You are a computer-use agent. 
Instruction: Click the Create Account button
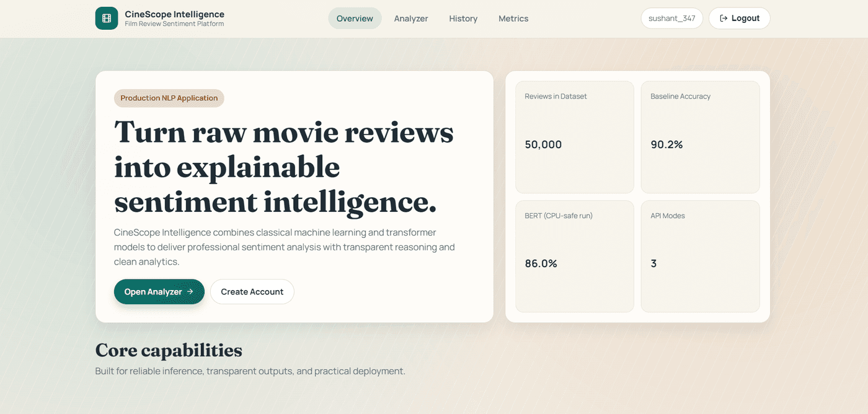[x=252, y=292]
